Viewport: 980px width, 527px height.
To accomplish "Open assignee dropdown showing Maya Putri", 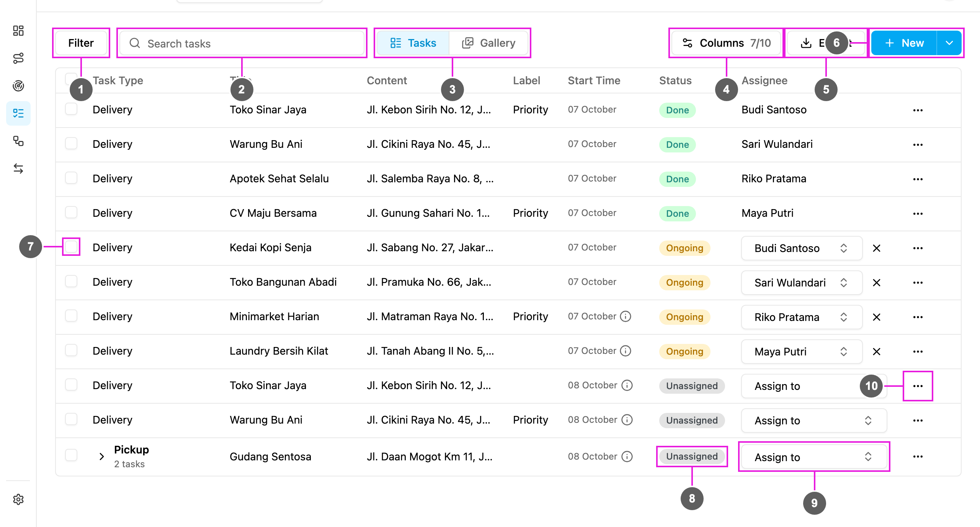I will coord(802,352).
